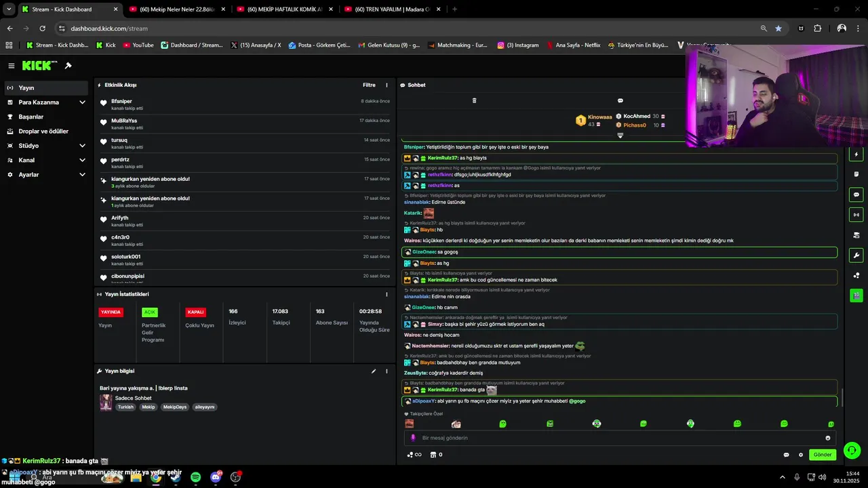868x488 pixels.
Task: Click the microphone icon in message box
Action: [413, 438]
